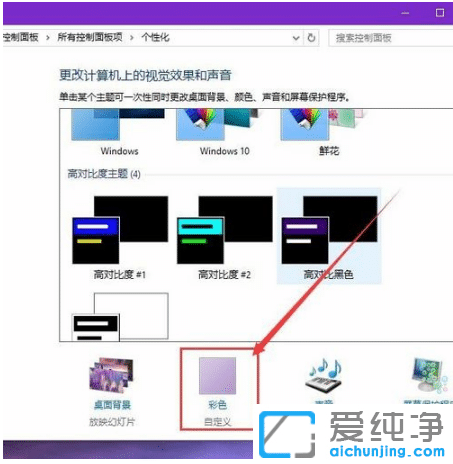Select the Windows theme thumbnail
This screenshot has height=464, width=453.
pyautogui.click(x=118, y=125)
